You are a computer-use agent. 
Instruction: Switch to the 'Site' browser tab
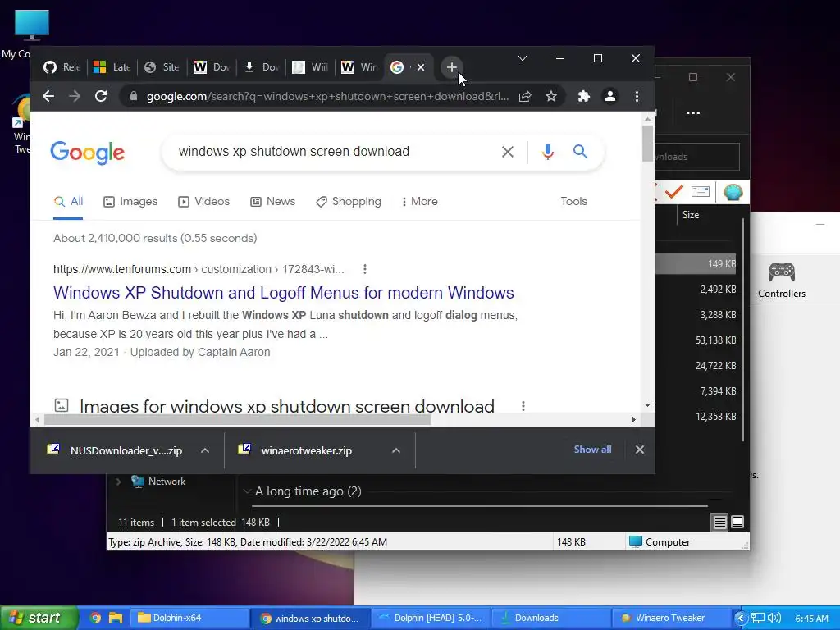(x=162, y=67)
